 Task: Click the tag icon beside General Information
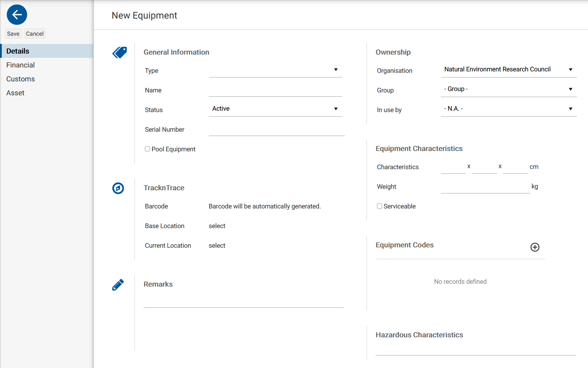[119, 52]
